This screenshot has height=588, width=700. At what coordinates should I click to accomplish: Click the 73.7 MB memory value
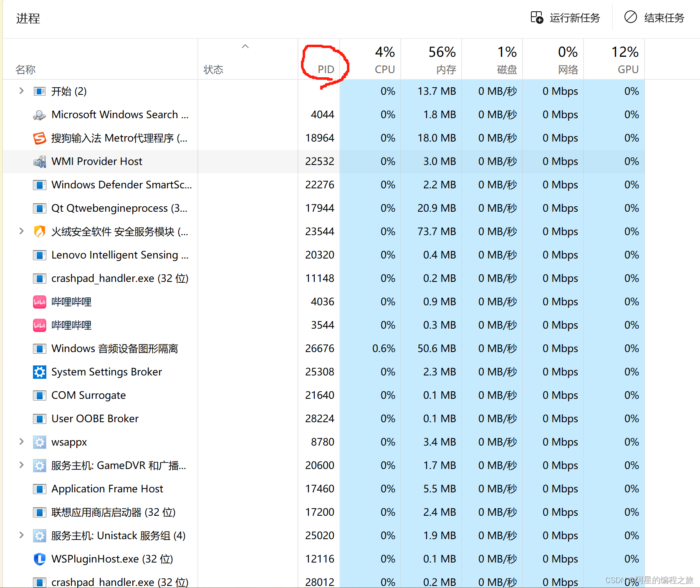click(x=437, y=232)
